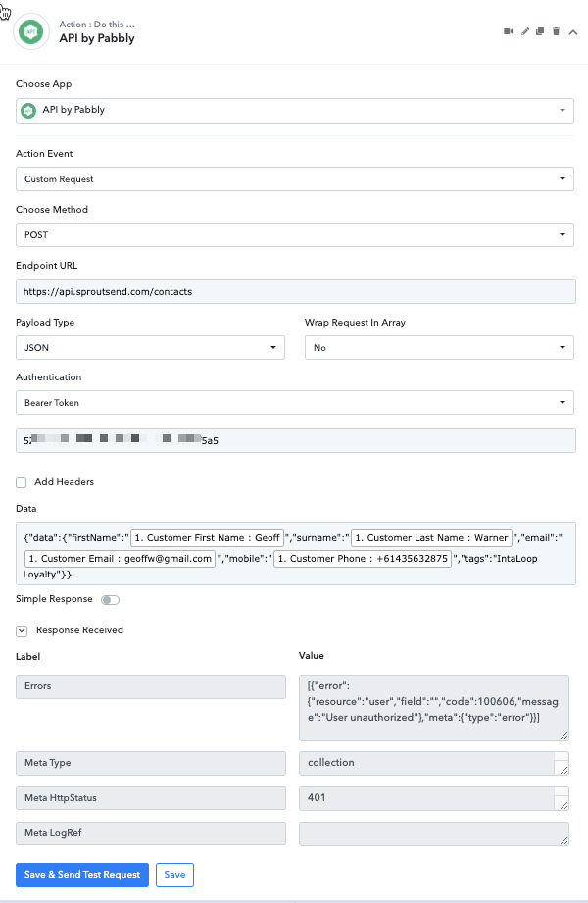The height and width of the screenshot is (903, 588).
Task: Click the Save button
Action: click(x=175, y=875)
